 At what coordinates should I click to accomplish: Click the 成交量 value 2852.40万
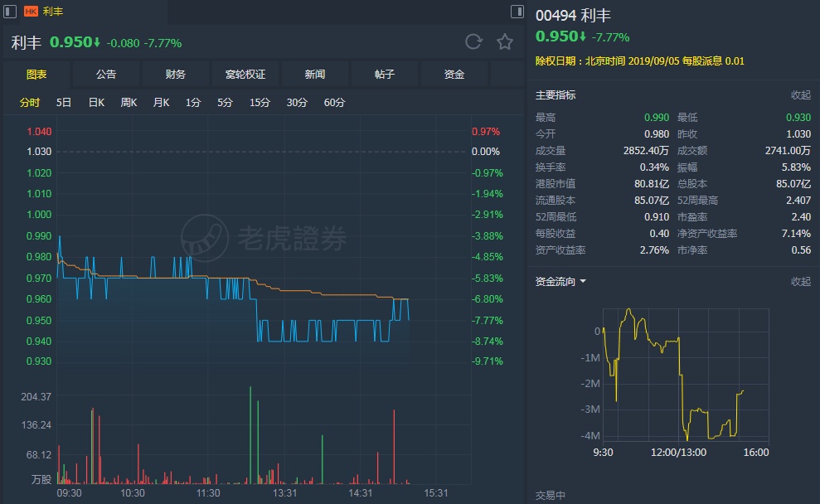pos(646,151)
